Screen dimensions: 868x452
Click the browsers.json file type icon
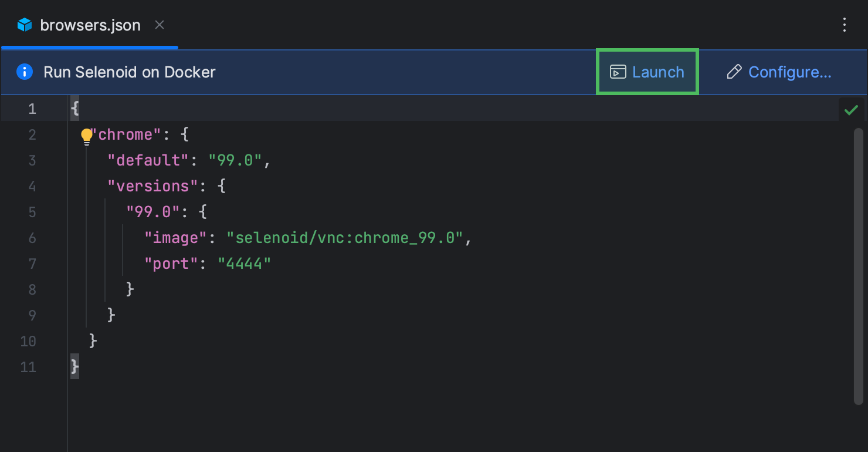[x=23, y=25]
